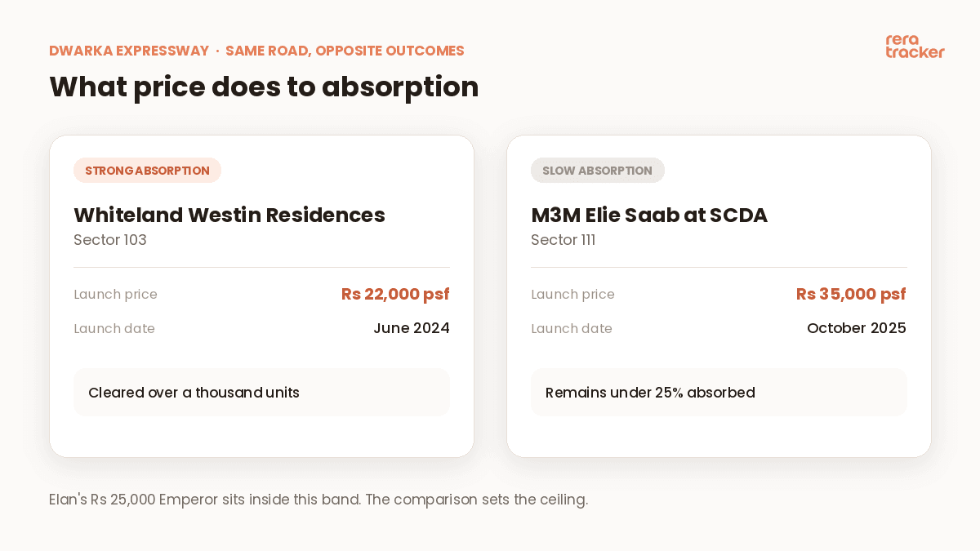Image resolution: width=980 pixels, height=551 pixels.
Task: Select the Rs 35,000 psf price
Action: coord(851,294)
